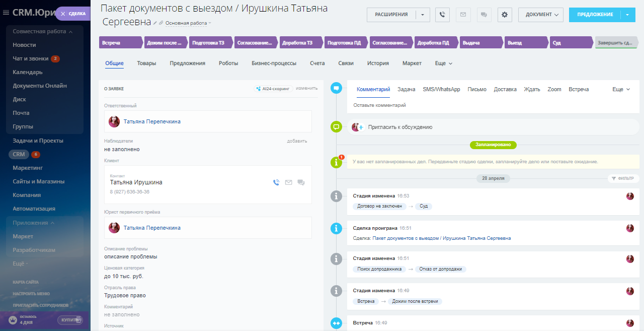This screenshot has height=331, width=644.
Task: Click изменить link in О заявке section
Action: coord(306,88)
